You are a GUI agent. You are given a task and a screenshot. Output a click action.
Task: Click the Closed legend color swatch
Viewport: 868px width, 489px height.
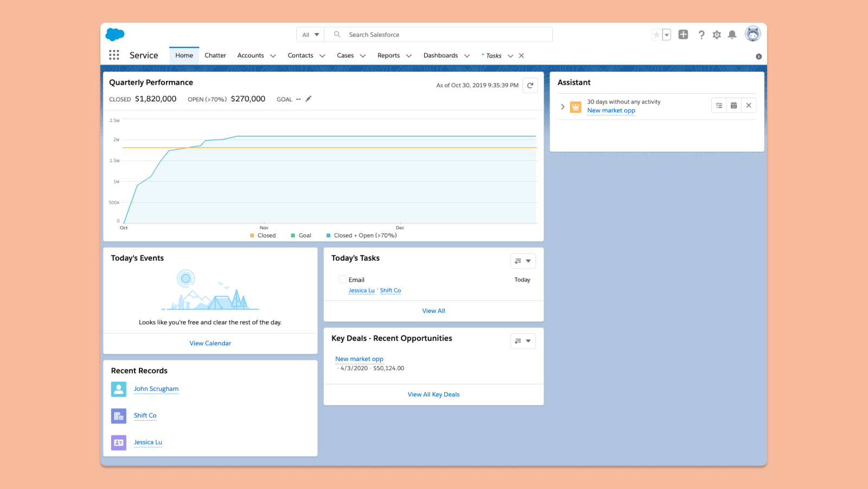click(251, 235)
